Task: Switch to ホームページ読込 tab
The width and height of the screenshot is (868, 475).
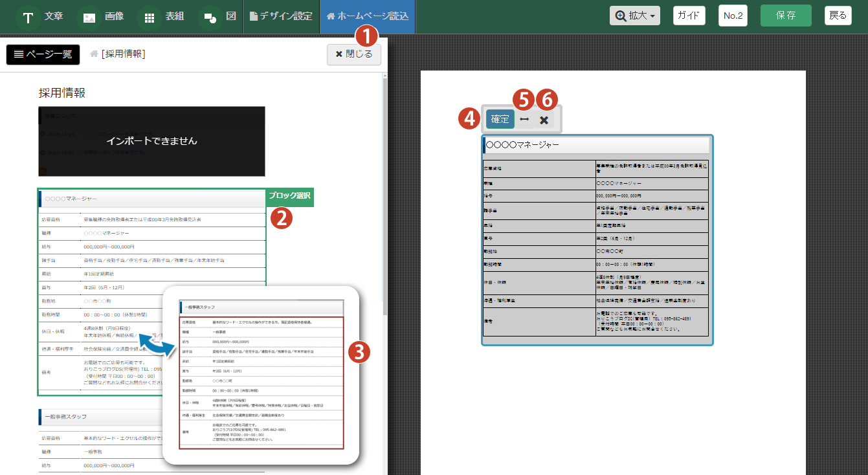Action: pyautogui.click(x=367, y=16)
